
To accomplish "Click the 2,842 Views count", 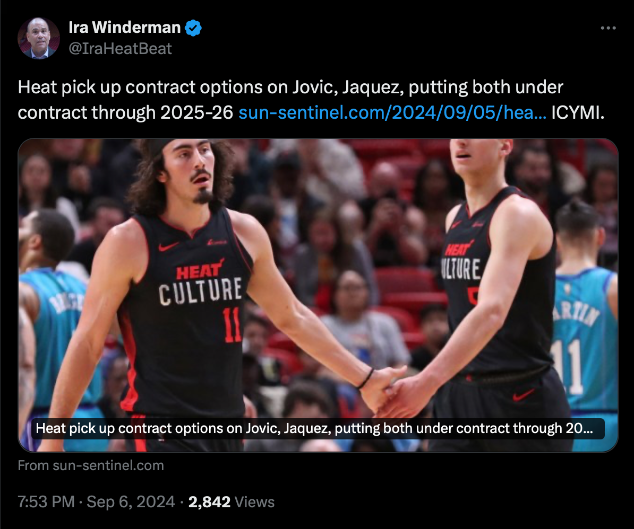I will pyautogui.click(x=231, y=502).
